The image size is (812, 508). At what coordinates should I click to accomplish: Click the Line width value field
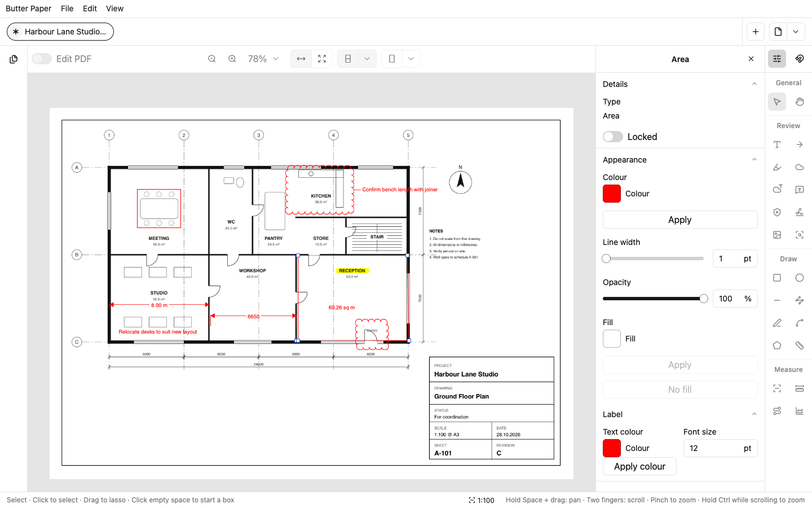[735, 259]
